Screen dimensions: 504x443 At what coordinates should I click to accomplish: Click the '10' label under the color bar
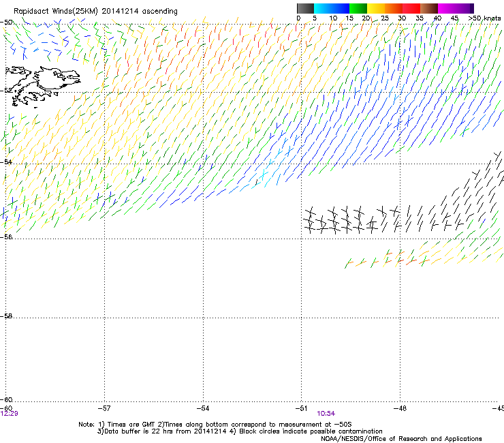tap(333, 18)
